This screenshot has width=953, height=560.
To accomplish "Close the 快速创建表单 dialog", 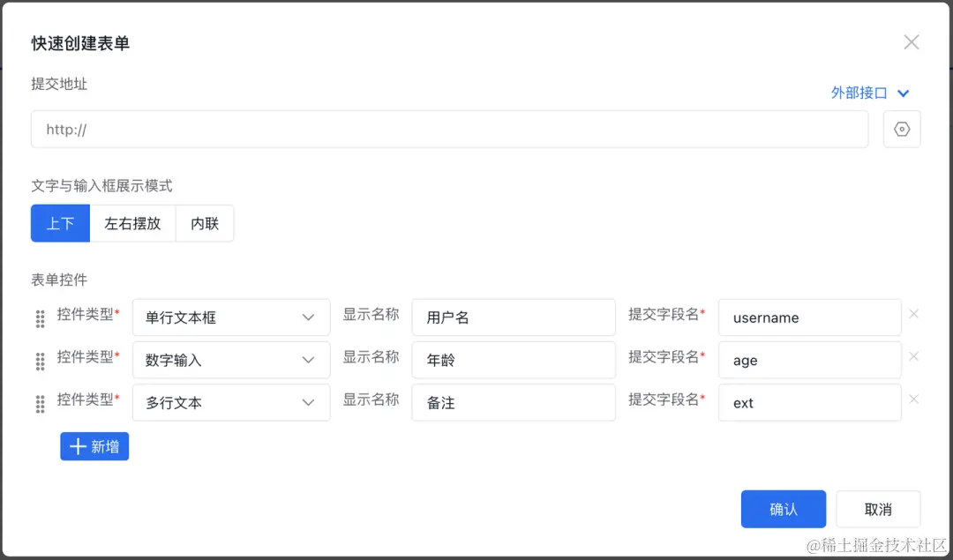I will 911,41.
